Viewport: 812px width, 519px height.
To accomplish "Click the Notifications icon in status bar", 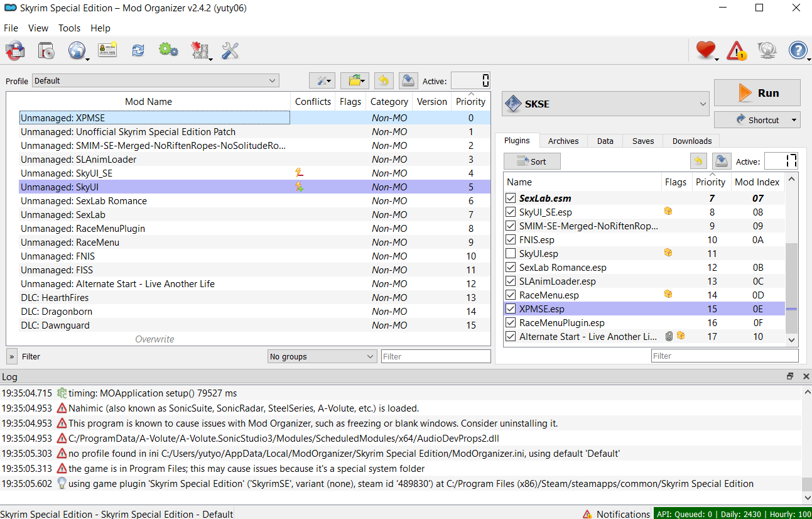I will point(587,514).
